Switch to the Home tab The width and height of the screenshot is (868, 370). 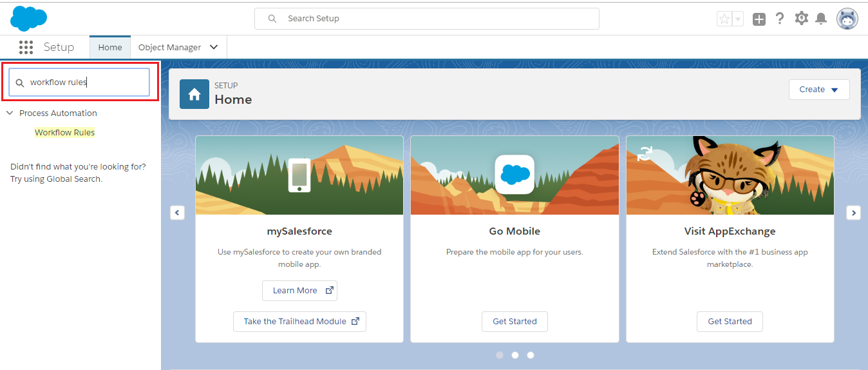click(x=110, y=47)
